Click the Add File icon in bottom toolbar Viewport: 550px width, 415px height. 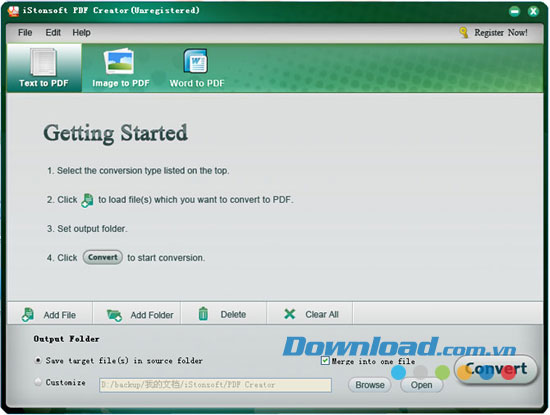coord(28,314)
